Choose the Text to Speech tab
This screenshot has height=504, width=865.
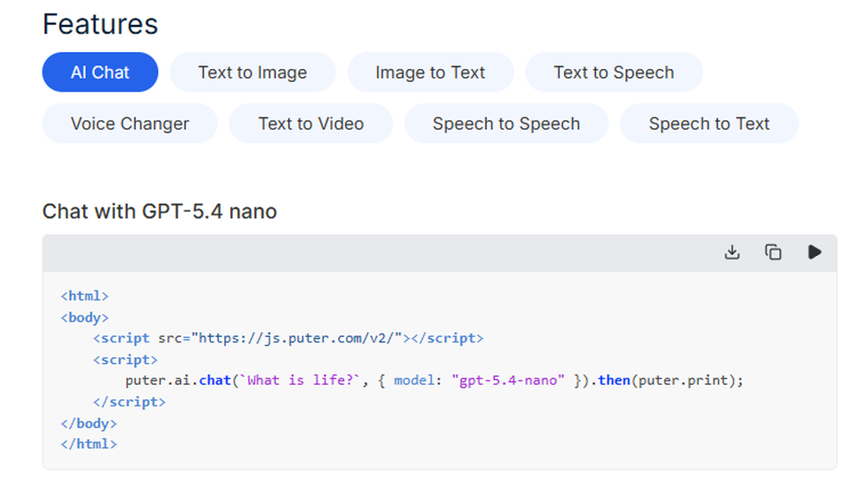[x=614, y=73]
